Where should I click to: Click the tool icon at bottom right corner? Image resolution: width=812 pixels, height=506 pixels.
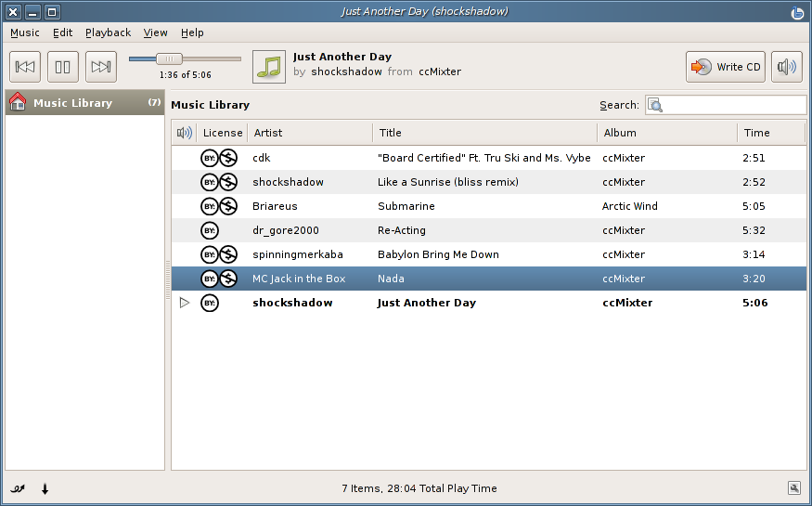(793, 487)
